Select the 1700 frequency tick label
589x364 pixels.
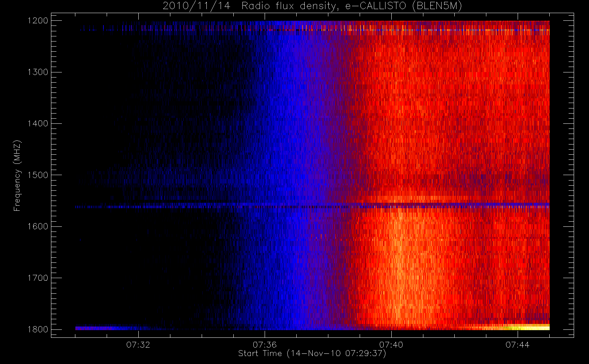point(38,278)
